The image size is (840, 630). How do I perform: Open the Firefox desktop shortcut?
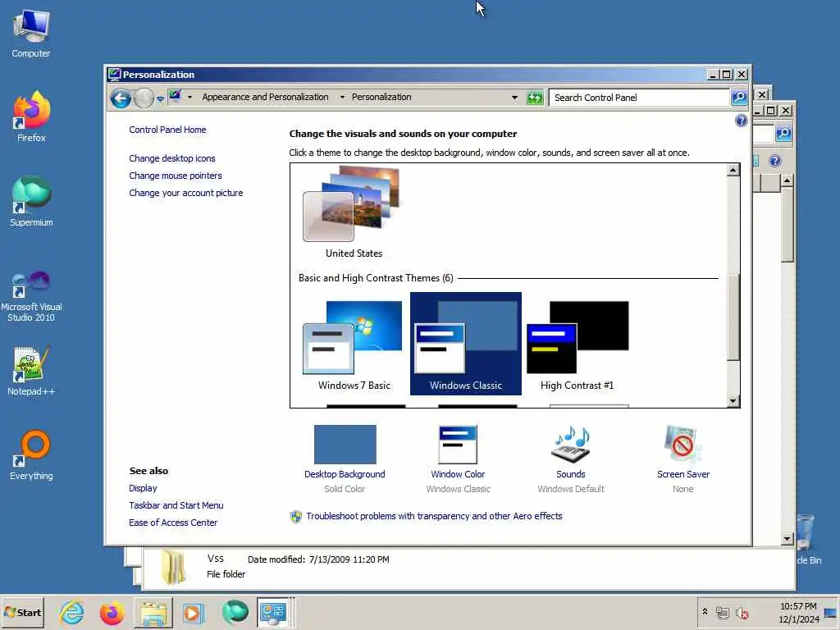click(31, 117)
